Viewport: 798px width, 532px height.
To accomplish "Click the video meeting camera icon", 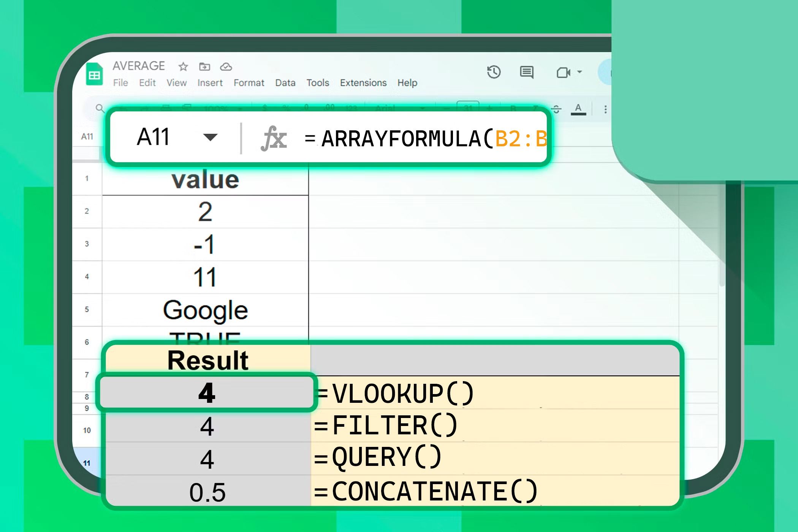I will (563, 72).
